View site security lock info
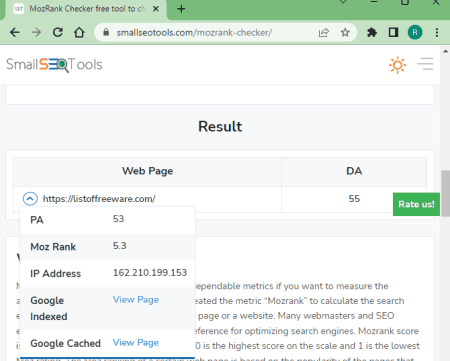 pyautogui.click(x=106, y=32)
